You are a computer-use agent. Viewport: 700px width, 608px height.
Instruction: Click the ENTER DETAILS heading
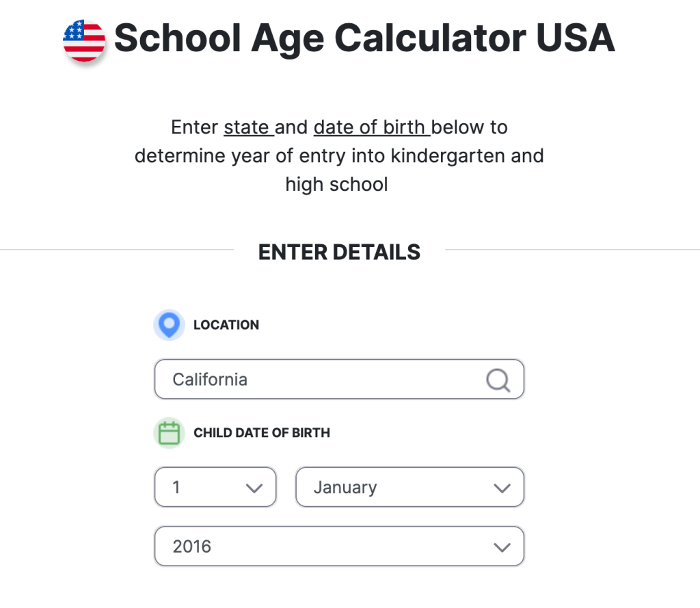click(339, 252)
